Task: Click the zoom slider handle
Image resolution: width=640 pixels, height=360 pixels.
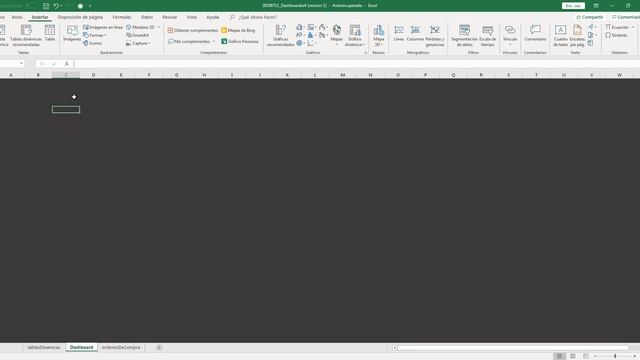Action: tap(615, 356)
